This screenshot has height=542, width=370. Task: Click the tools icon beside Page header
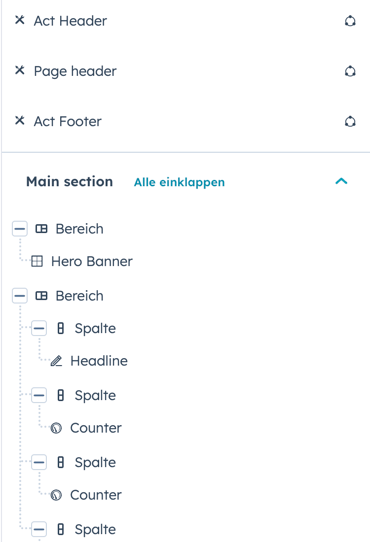pos(20,70)
